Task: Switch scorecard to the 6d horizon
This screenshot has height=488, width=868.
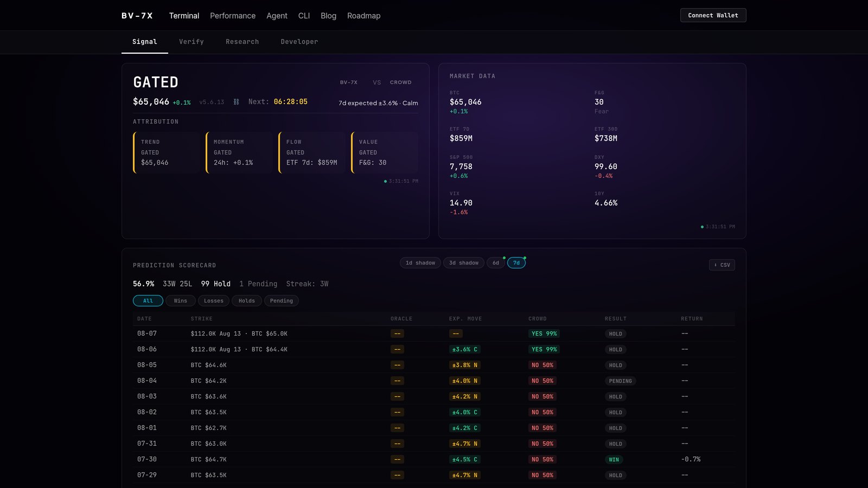Action: (x=496, y=263)
